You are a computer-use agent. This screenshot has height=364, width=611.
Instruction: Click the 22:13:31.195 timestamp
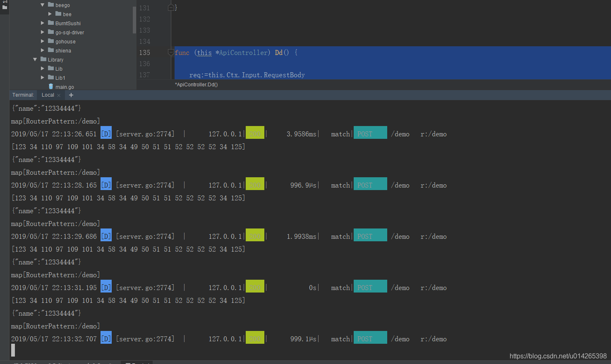click(x=74, y=288)
